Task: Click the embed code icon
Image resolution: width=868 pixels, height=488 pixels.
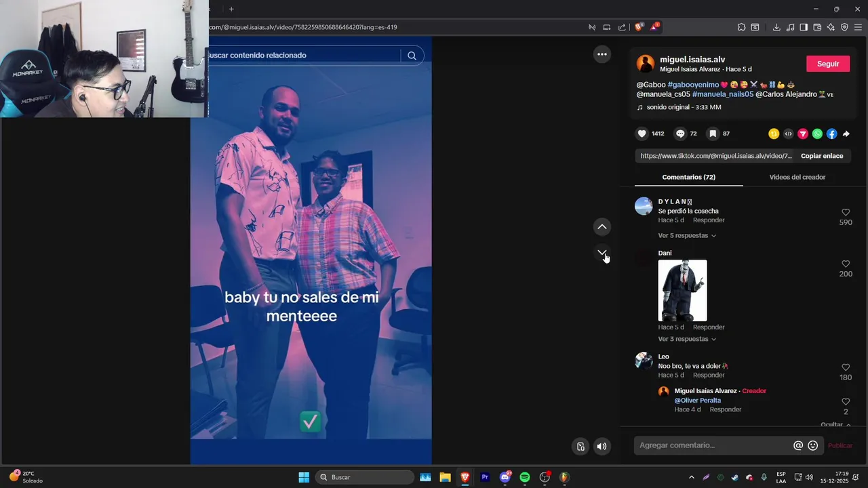Action: point(788,134)
